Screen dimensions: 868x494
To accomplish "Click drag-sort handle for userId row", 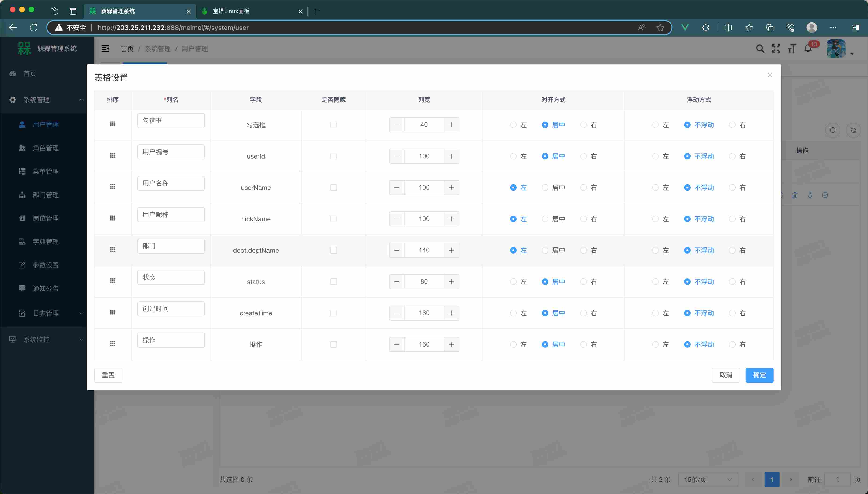I will click(x=113, y=156).
